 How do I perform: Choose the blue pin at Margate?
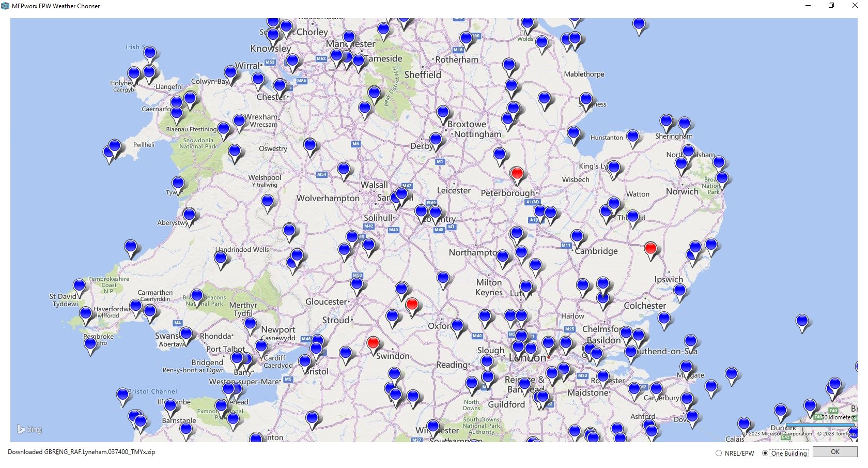(686, 369)
